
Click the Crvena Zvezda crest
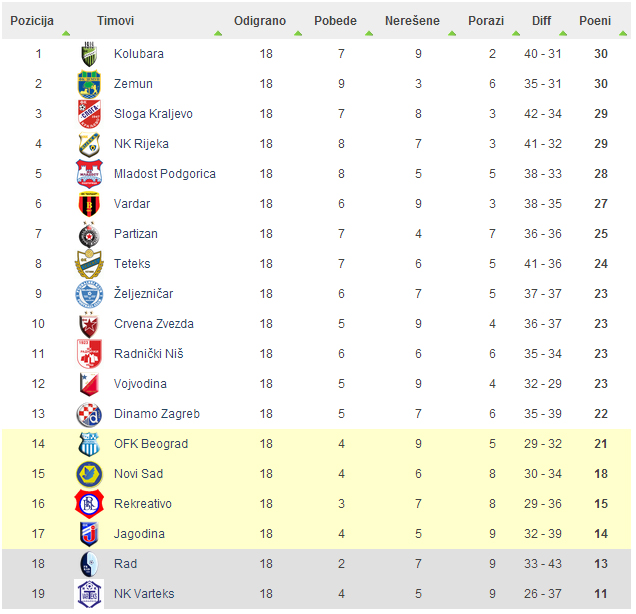pos(89,324)
